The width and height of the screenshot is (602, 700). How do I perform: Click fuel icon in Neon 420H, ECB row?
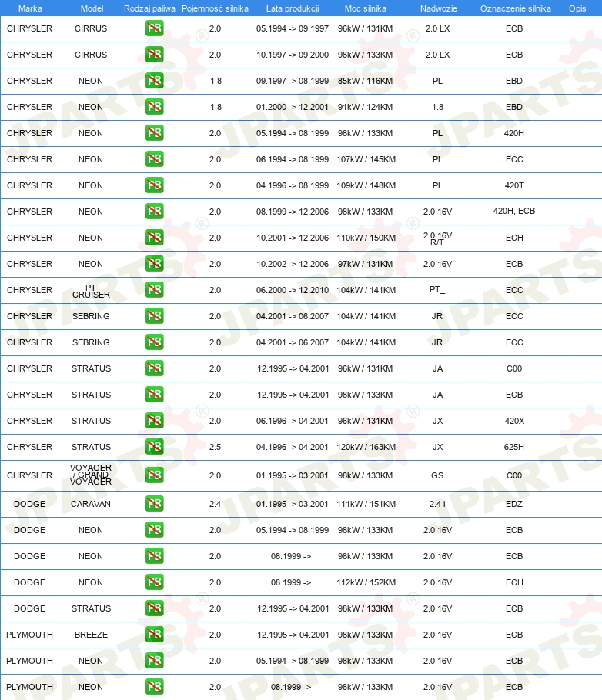154,212
